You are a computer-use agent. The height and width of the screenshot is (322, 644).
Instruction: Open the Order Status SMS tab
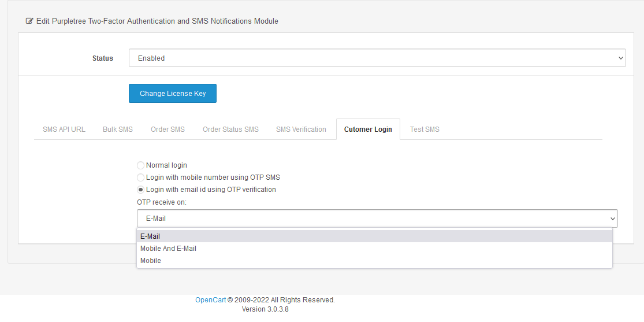coord(230,129)
